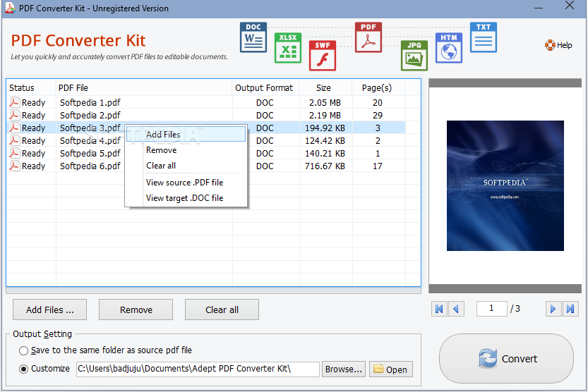The height and width of the screenshot is (392, 588).
Task: Click the Add Files ... button
Action: tap(50, 310)
